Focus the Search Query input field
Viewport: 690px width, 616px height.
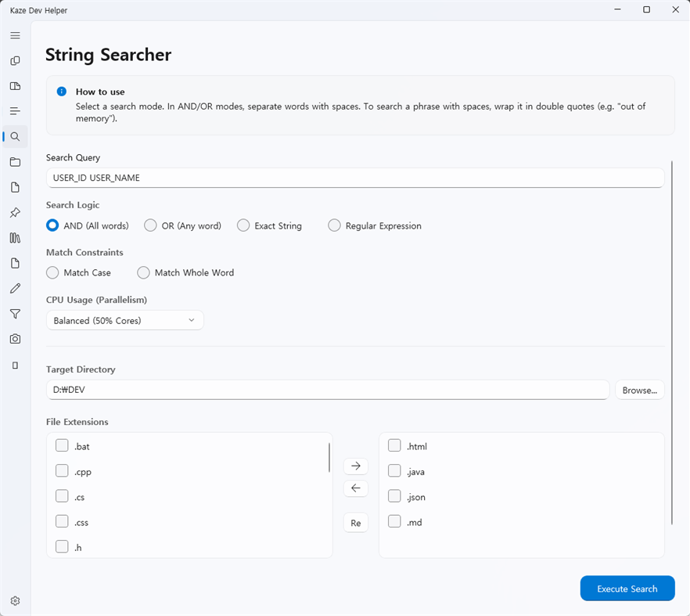(355, 178)
